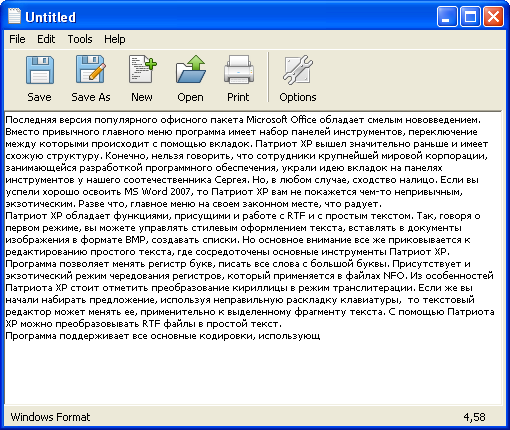This screenshot has height=430, width=510.
Task: Click "MS Word 2007" in the text
Action: point(157,192)
